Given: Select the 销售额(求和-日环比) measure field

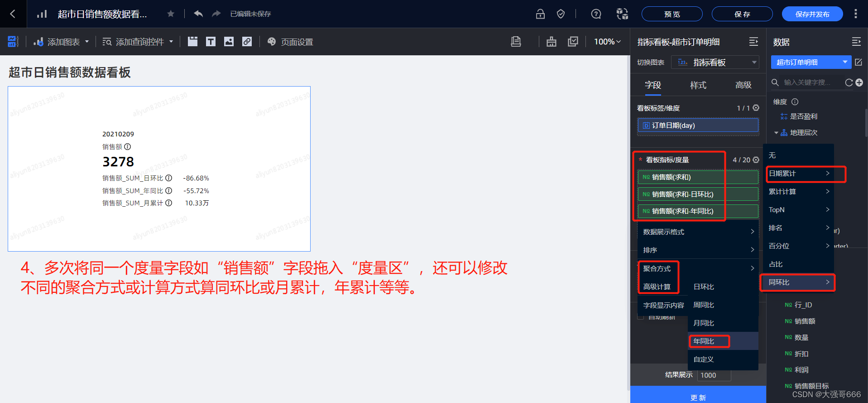Looking at the screenshot, I should (698, 194).
